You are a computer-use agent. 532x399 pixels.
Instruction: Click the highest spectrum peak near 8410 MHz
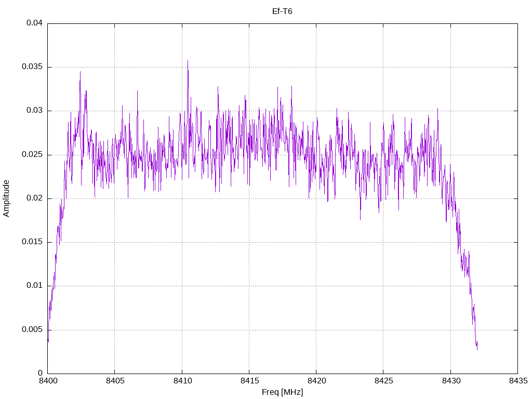point(188,61)
